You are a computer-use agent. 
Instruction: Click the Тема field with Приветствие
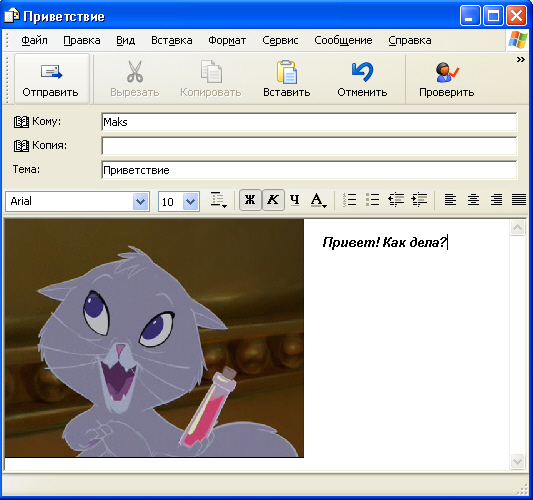click(x=309, y=170)
